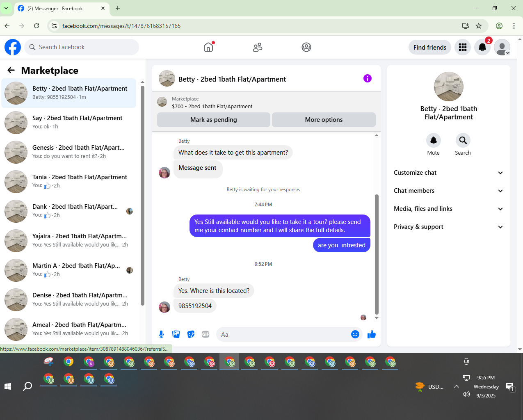
Task: Open a new browser tab plus button
Action: (118, 8)
